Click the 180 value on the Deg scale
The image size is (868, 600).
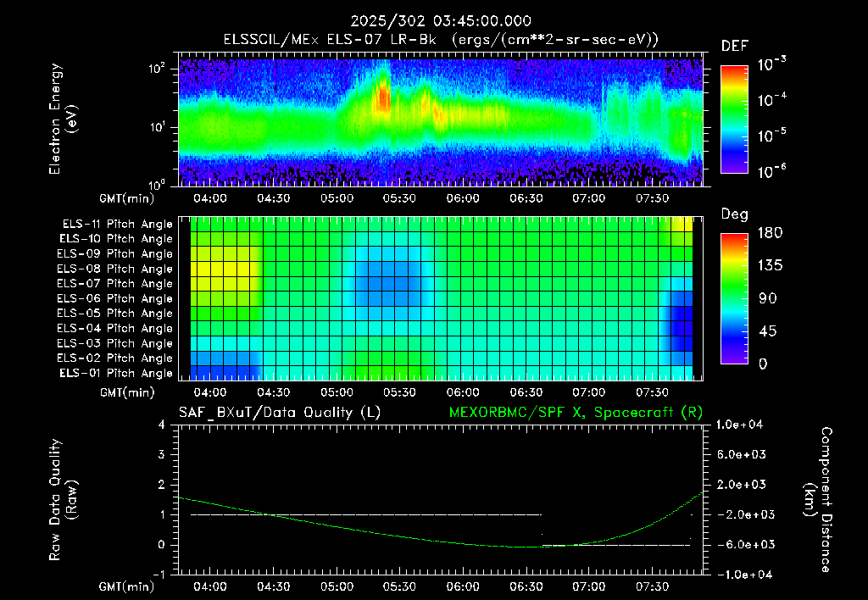click(x=770, y=233)
